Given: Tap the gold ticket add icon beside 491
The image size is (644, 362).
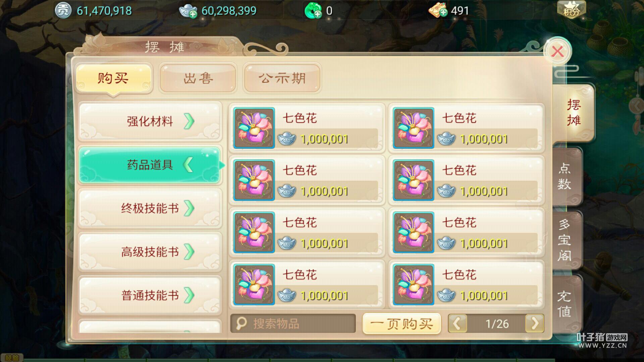Looking at the screenshot, I should tap(438, 11).
